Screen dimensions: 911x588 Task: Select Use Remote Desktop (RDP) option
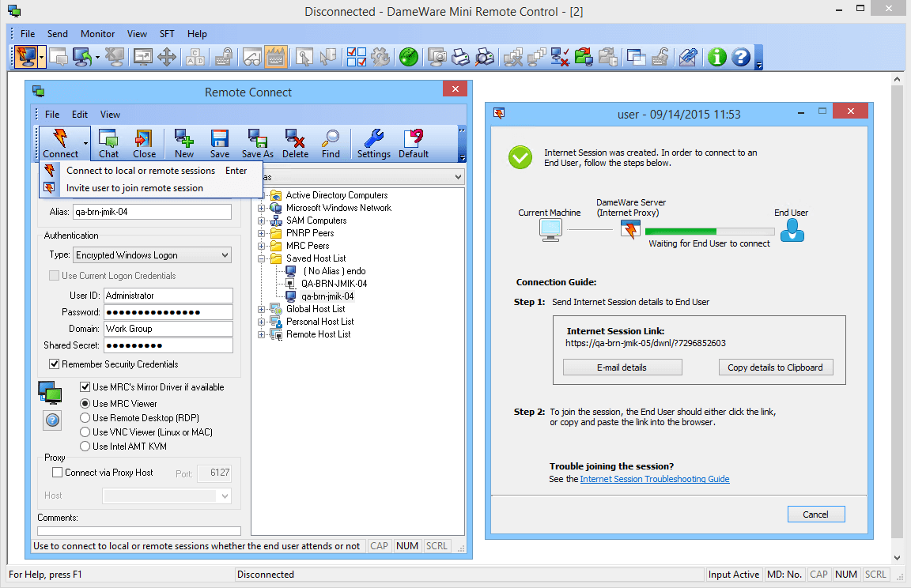pyautogui.click(x=85, y=418)
